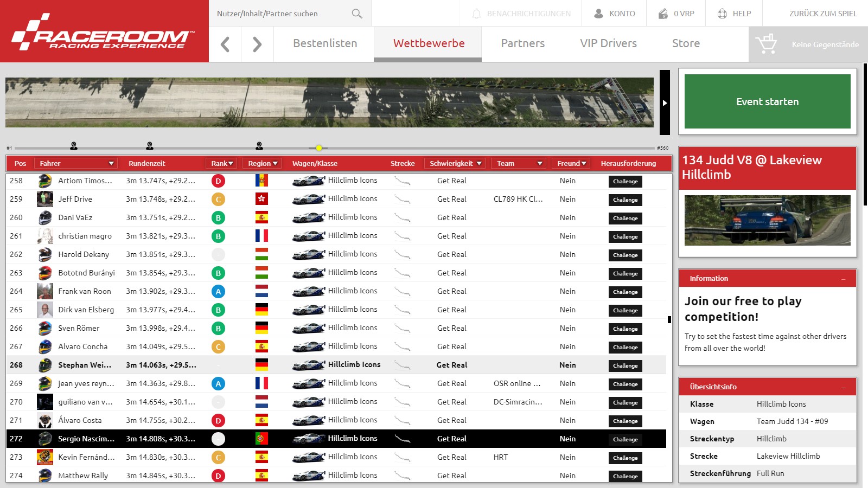Click the first leaderboard position marker
This screenshot has height=488, width=868.
click(74, 146)
